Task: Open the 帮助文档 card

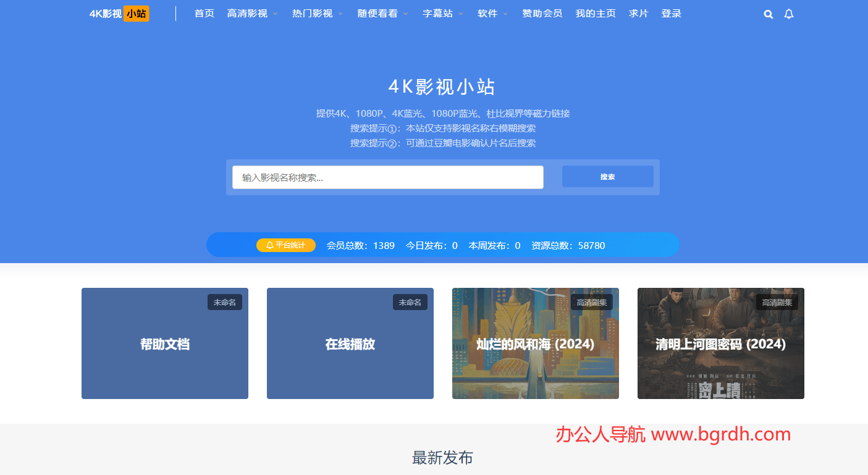Action: pos(164,343)
